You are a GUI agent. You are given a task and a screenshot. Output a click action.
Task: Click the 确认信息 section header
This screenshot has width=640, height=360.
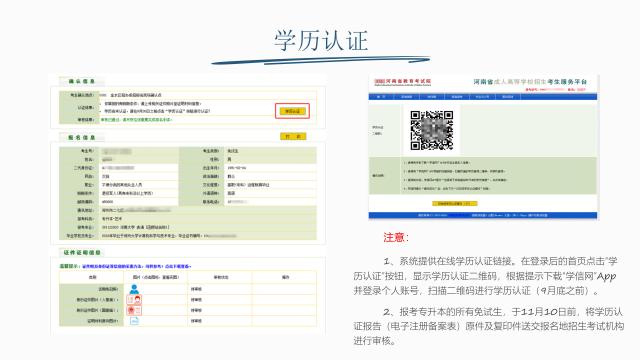[82, 81]
